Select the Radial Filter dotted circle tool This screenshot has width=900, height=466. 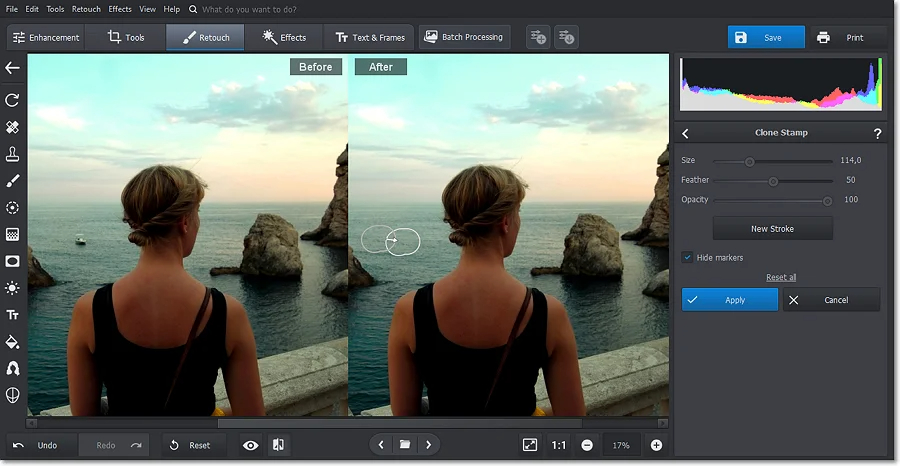[13, 208]
